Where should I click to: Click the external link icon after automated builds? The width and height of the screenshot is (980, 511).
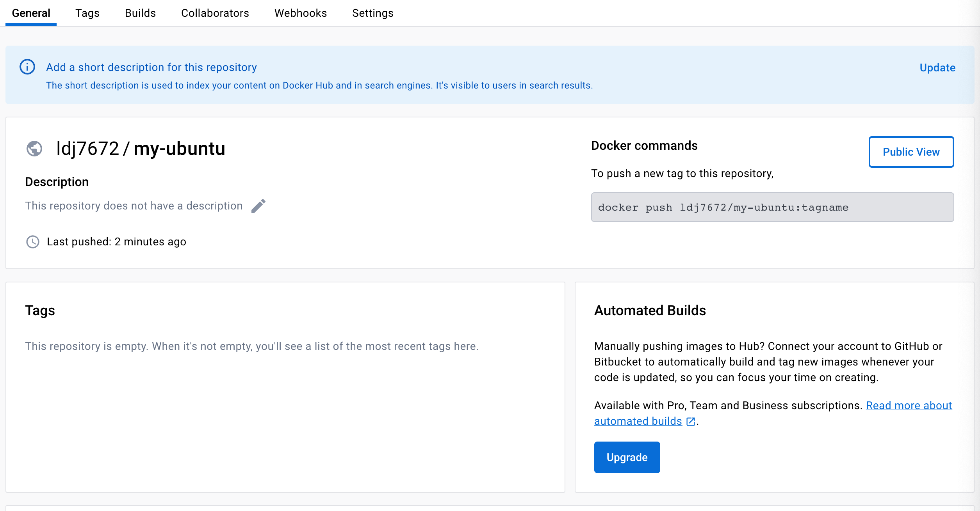pyautogui.click(x=691, y=422)
